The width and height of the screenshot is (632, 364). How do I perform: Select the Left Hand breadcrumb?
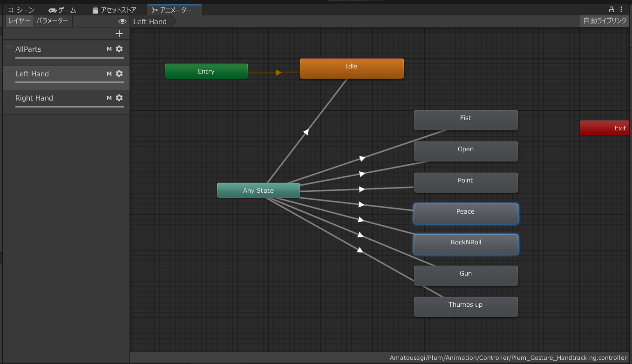(150, 21)
